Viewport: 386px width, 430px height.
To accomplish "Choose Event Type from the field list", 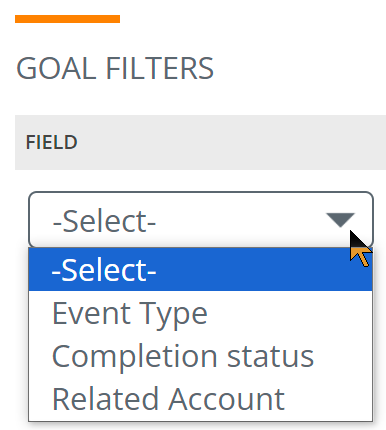I will (200, 313).
